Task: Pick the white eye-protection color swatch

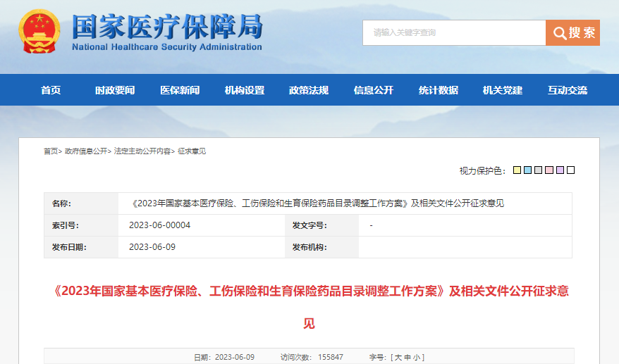Action: 571,170
